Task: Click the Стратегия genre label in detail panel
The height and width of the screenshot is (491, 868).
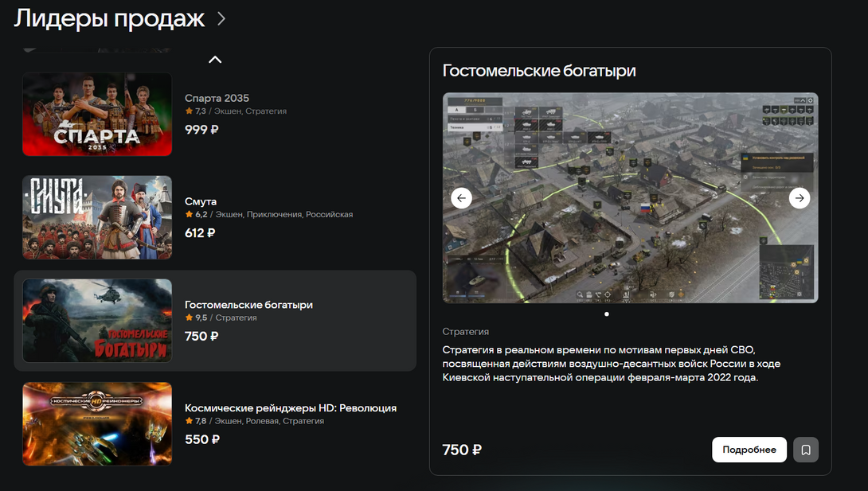Action: click(x=466, y=332)
